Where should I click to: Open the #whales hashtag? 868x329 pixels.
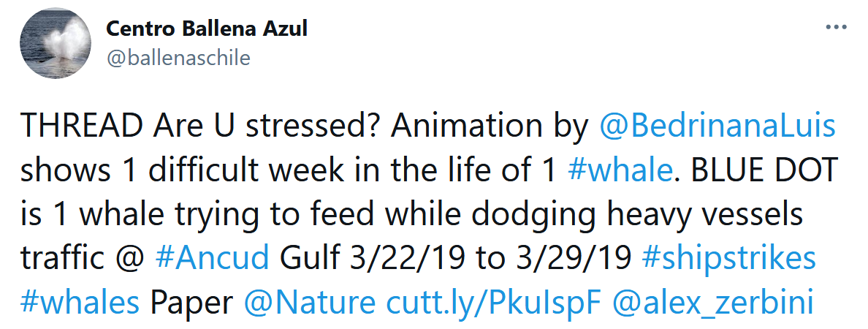pyautogui.click(x=79, y=301)
